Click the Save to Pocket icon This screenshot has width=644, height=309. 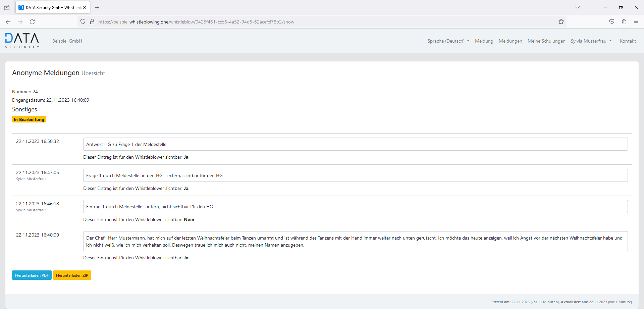(x=612, y=22)
